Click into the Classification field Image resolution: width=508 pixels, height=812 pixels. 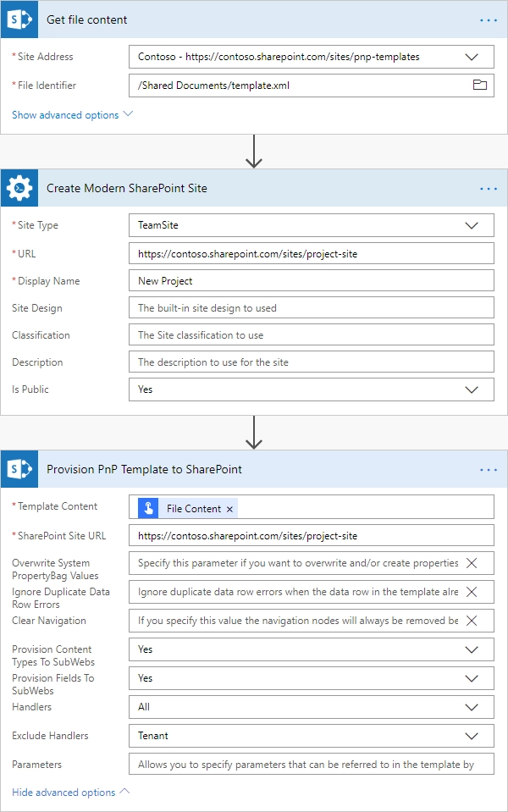pyautogui.click(x=312, y=335)
